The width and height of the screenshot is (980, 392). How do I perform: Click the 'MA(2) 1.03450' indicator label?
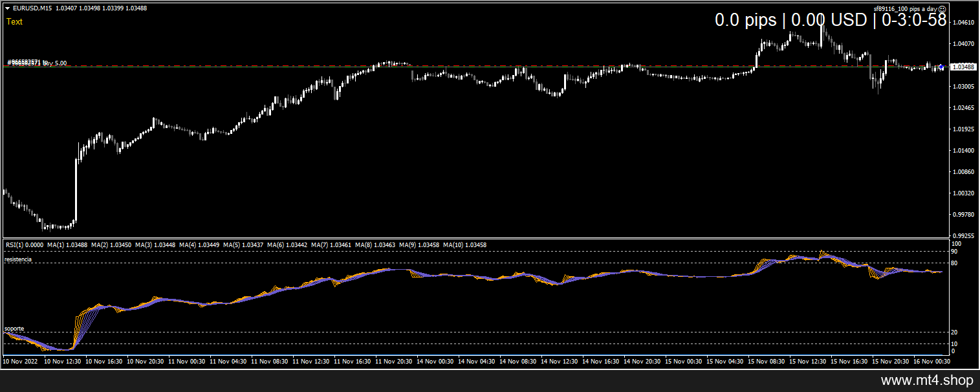(111, 245)
